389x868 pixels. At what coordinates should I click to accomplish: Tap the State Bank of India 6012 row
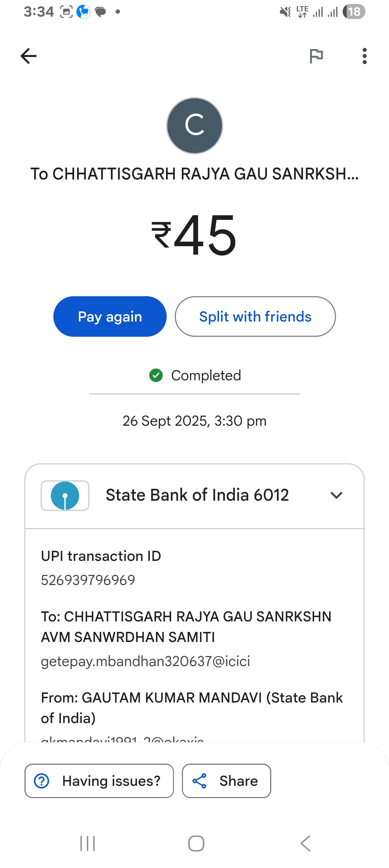coord(197,495)
